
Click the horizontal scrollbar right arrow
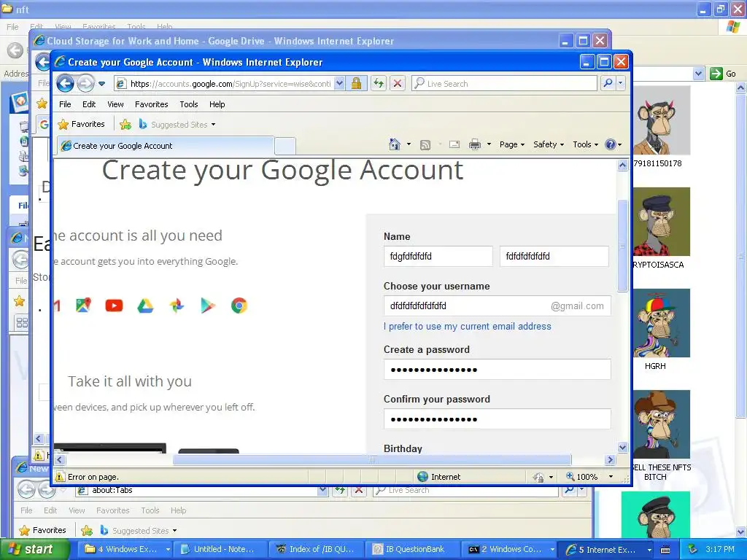pyautogui.click(x=611, y=459)
